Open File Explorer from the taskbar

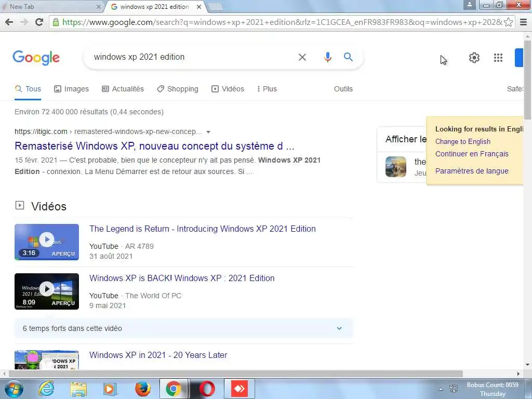pyautogui.click(x=78, y=389)
